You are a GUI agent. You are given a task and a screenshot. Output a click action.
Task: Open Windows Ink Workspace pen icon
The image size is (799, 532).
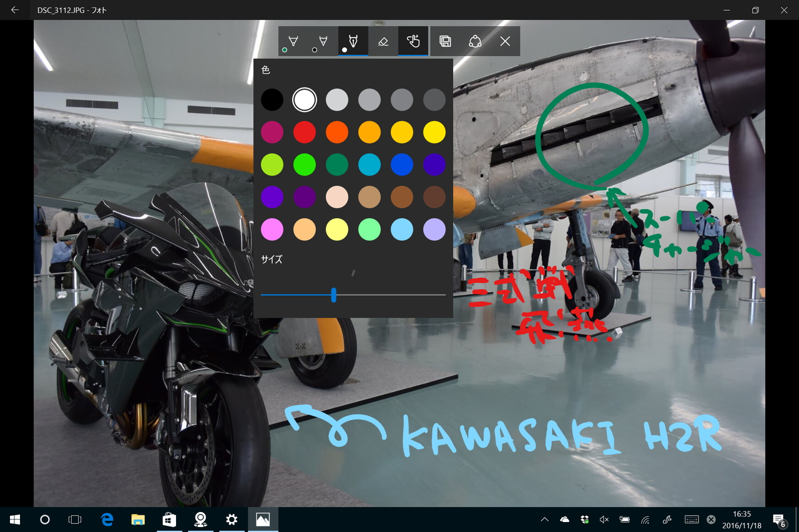pyautogui.click(x=667, y=520)
